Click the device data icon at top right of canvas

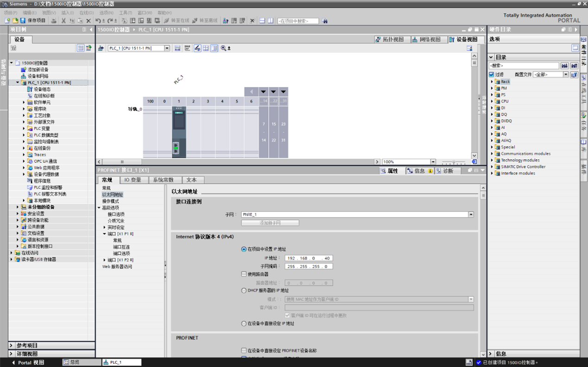coord(469,48)
